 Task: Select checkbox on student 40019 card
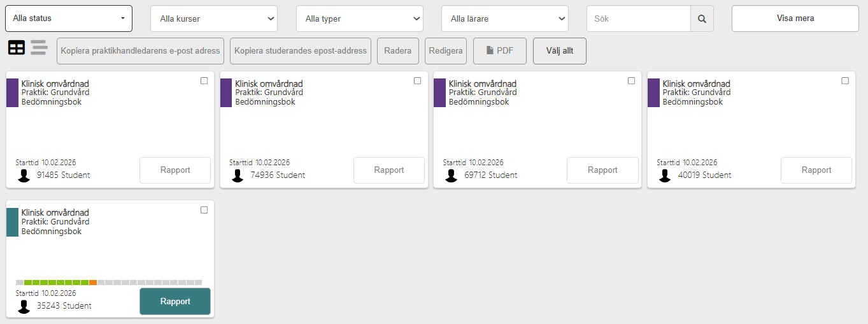point(845,81)
